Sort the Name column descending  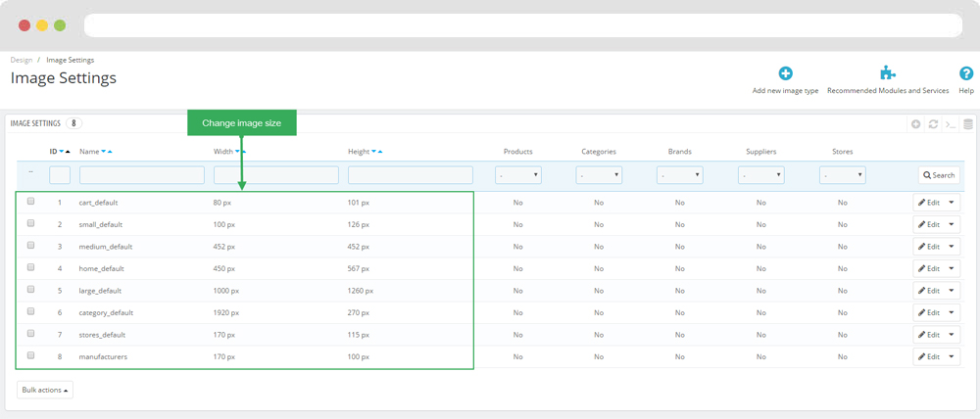click(x=103, y=152)
